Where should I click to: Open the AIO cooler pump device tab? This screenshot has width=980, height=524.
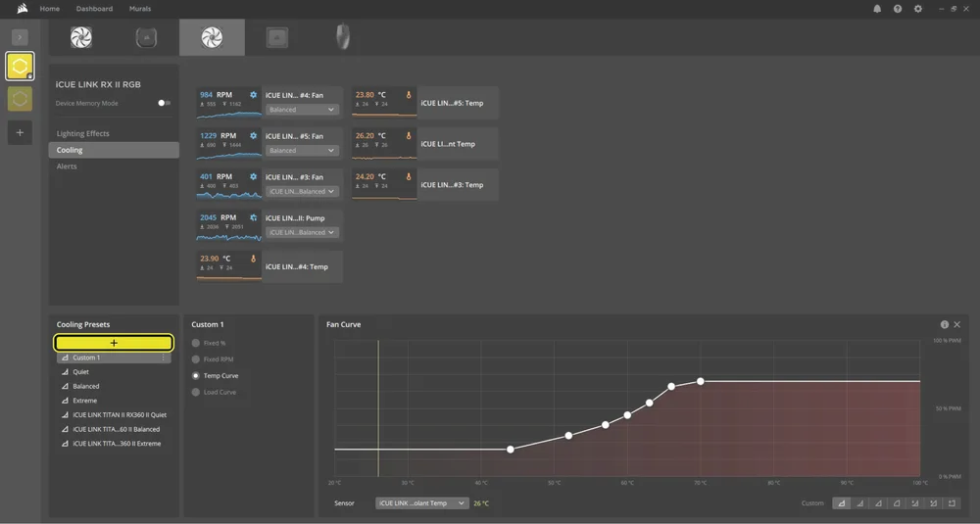[146, 37]
